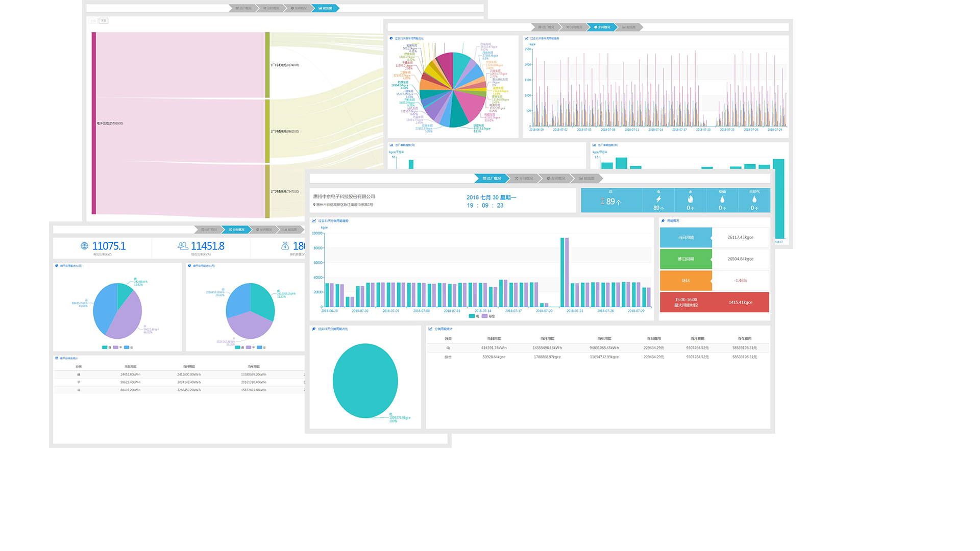Open 车间概况 tab in front dashboard
This screenshot has width=980, height=551.
point(556,179)
